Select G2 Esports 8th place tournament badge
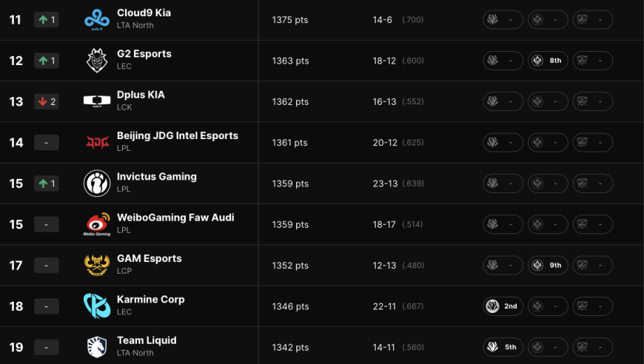644x364 pixels. (x=548, y=61)
